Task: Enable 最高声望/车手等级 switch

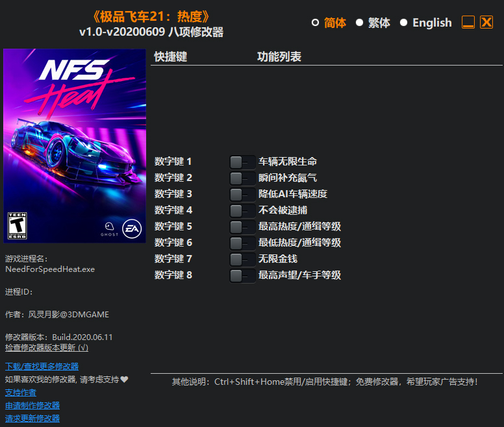Action: tap(242, 275)
